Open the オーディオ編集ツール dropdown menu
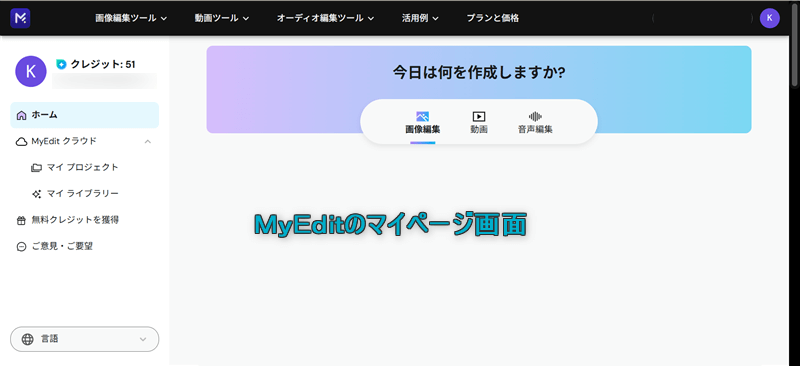Viewport: 800px width, 366px height. pos(325,18)
